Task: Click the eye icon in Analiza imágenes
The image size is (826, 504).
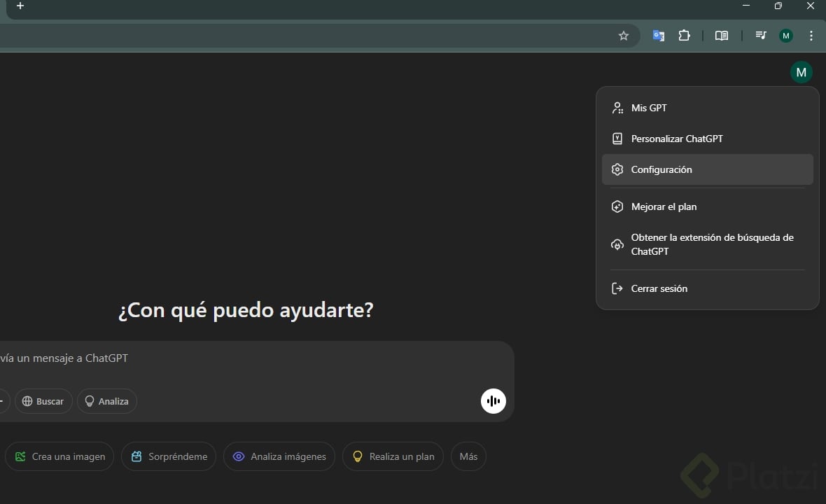Action: coord(239,456)
